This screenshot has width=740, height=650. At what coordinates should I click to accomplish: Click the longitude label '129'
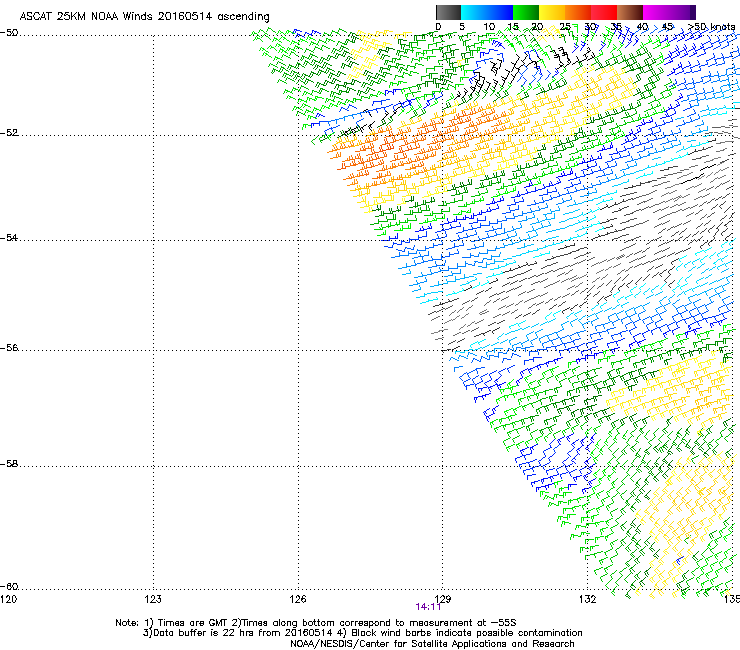tap(442, 599)
